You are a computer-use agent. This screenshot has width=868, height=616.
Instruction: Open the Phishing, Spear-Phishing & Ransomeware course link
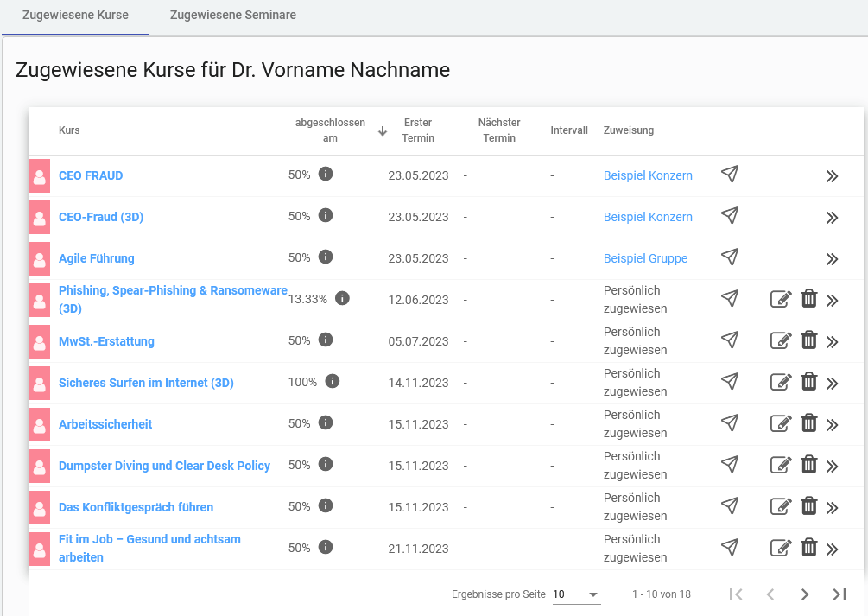pyautogui.click(x=173, y=291)
